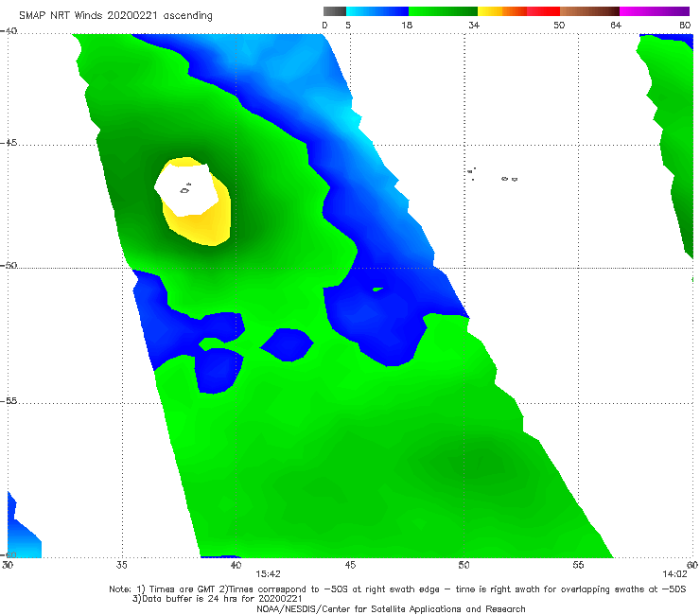
Task: Click the yellow-orange segment of the color bar
Action: click(x=501, y=11)
